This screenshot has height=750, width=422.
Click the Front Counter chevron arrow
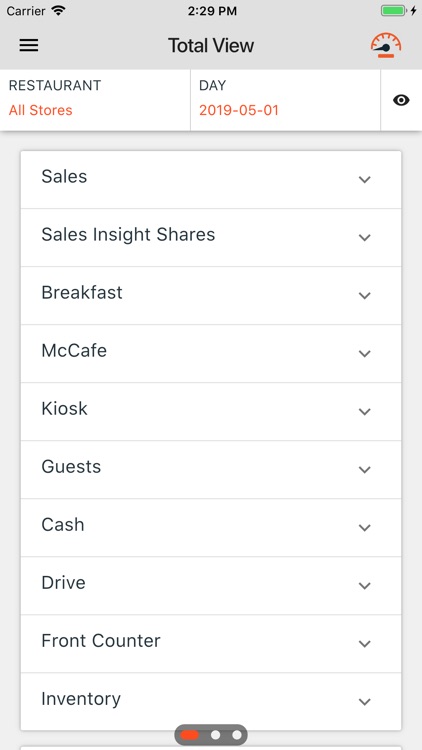[365, 644]
